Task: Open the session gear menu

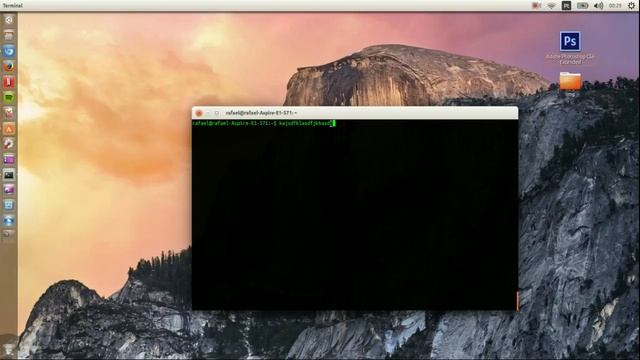Action: [x=631, y=6]
